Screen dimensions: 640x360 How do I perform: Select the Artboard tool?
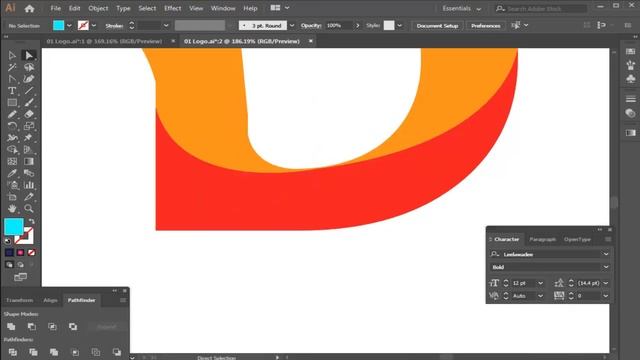(12, 197)
